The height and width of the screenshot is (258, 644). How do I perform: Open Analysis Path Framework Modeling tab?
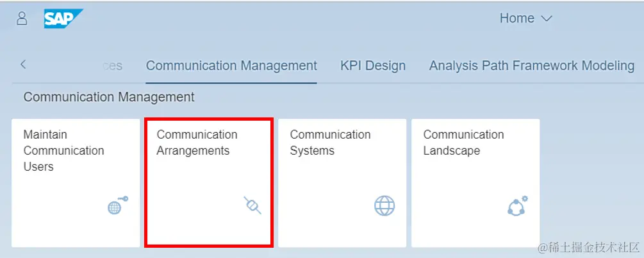pos(532,65)
